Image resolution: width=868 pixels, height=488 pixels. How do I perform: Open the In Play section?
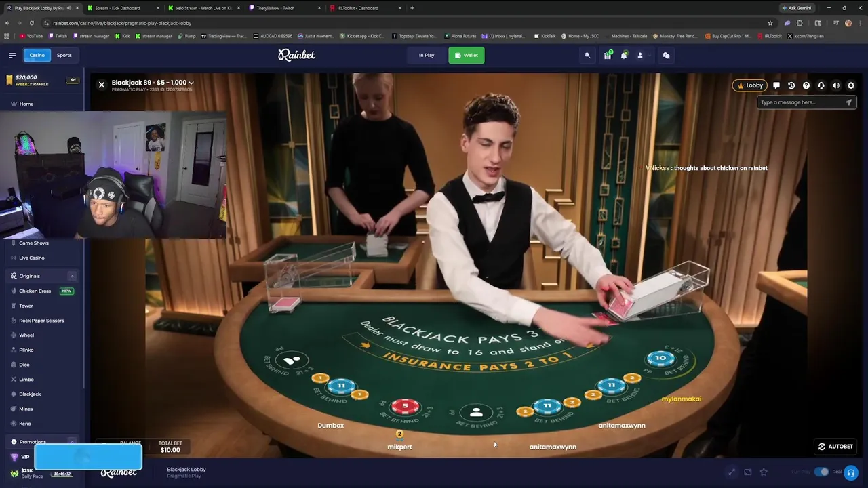[x=427, y=55]
